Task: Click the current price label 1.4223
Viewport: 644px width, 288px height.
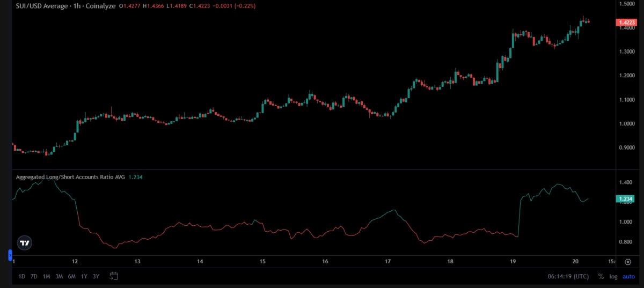Action: point(627,22)
